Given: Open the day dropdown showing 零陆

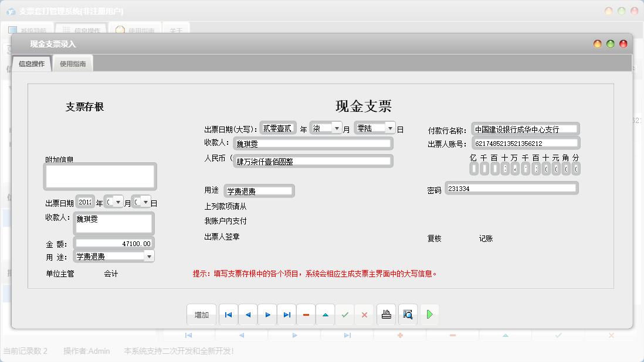Looking at the screenshot, I should (x=390, y=127).
